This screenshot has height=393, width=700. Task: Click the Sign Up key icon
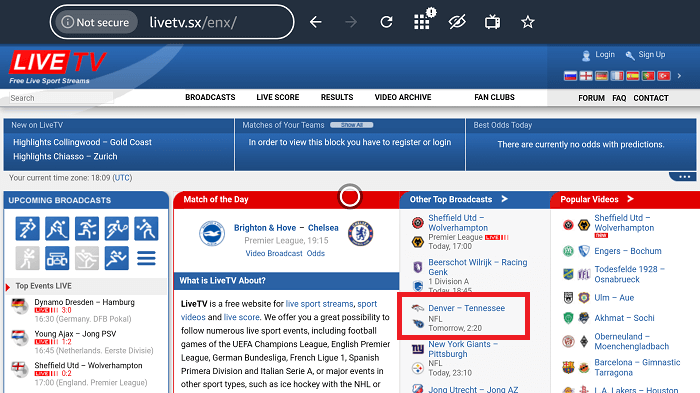click(630, 56)
